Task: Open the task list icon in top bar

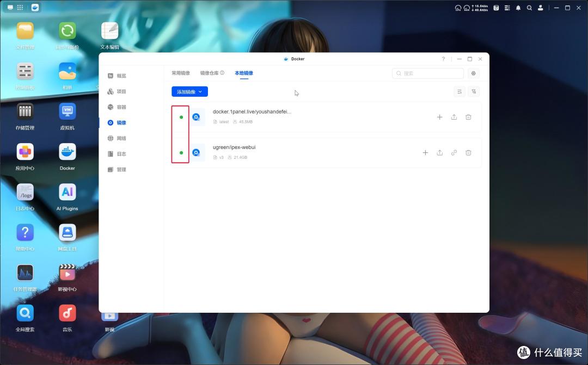Action: click(x=507, y=8)
